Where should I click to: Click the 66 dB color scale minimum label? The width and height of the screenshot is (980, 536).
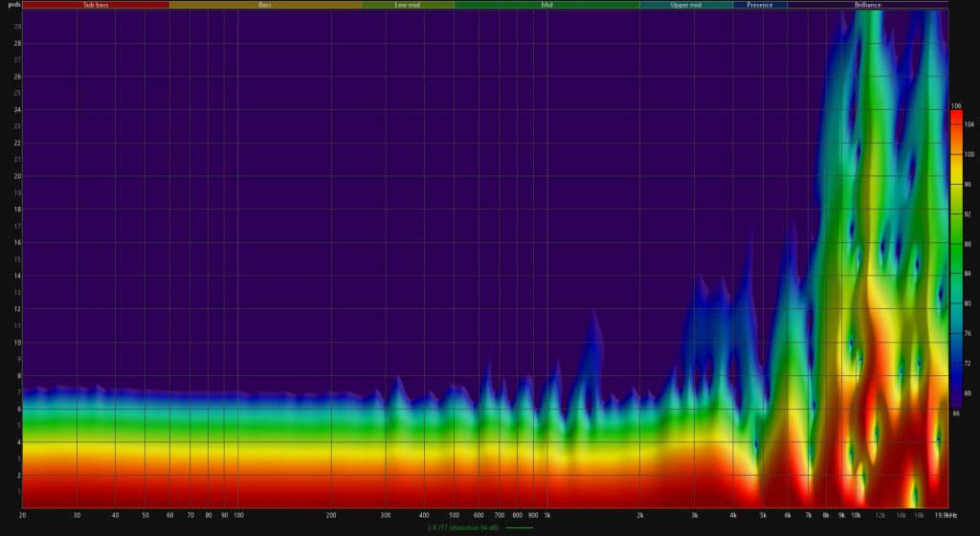coord(956,413)
